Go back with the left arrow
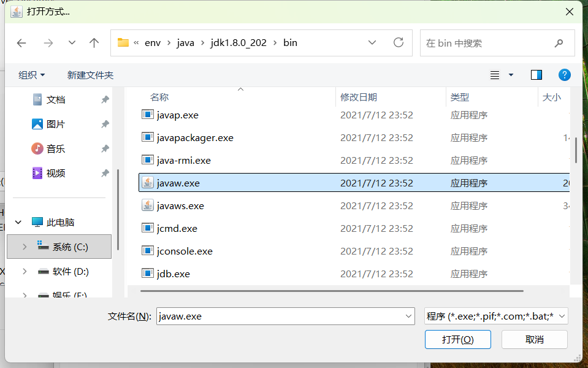 pos(21,43)
